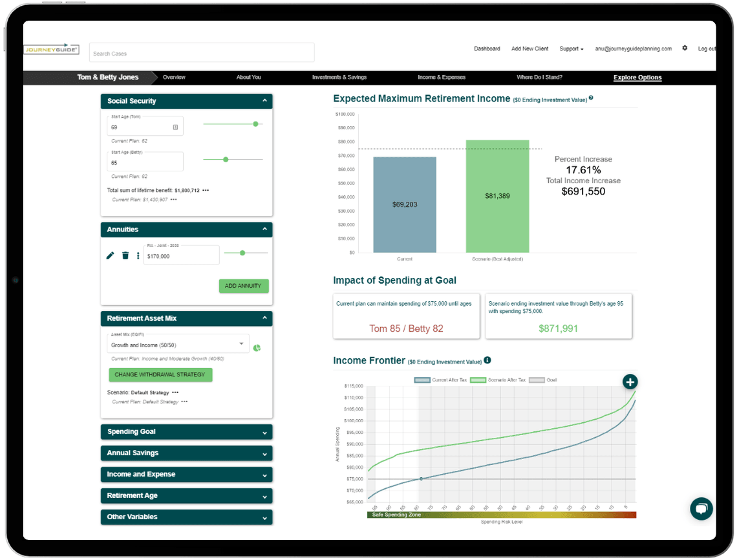Open annuity more options vertical dots
This screenshot has width=737, height=560.
click(x=138, y=256)
